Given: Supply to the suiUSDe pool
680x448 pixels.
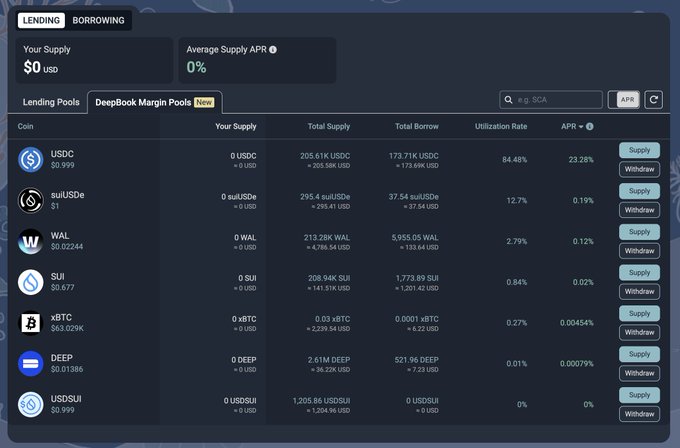Looking at the screenshot, I should pos(639,191).
